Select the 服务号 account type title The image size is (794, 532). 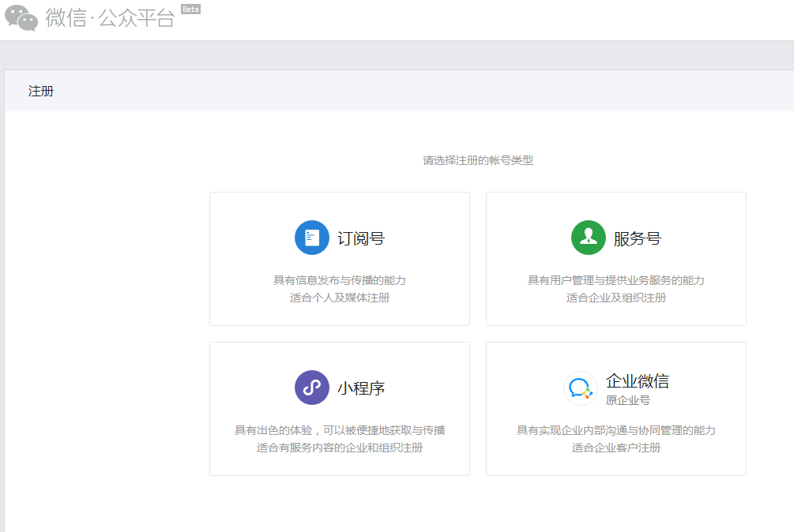coord(638,238)
